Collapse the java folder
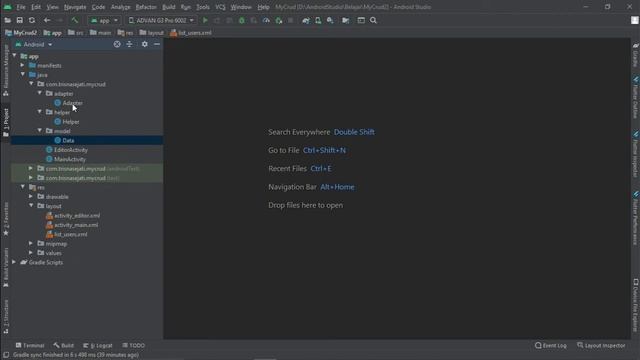Screen dimensions: 640x360 coord(23,75)
